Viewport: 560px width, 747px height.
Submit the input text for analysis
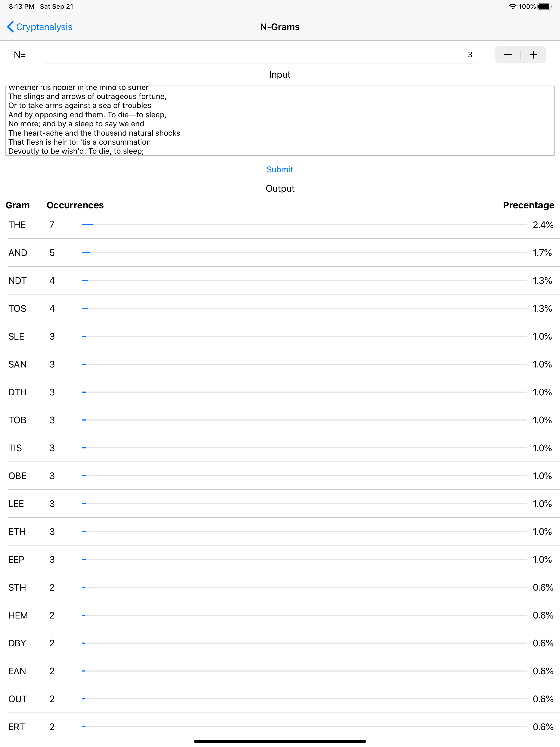(x=280, y=169)
